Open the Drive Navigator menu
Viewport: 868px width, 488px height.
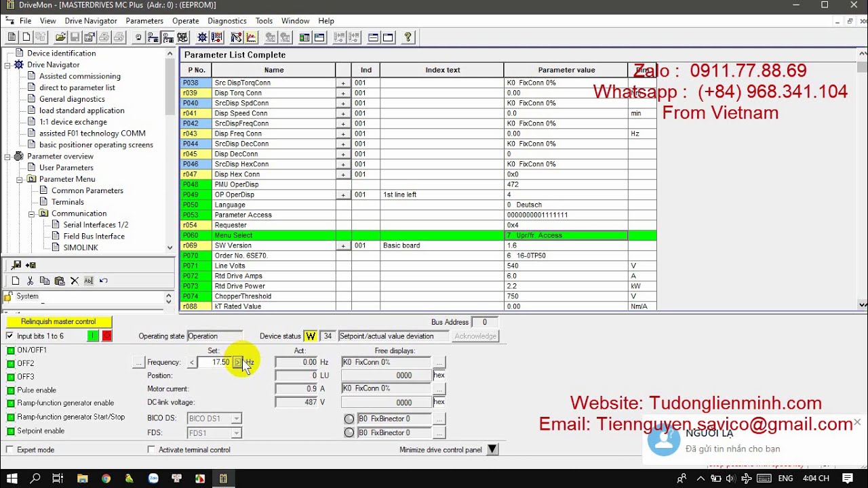[91, 21]
